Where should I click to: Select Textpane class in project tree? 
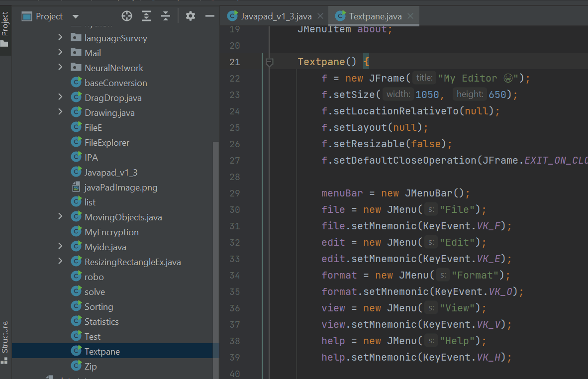coord(102,352)
